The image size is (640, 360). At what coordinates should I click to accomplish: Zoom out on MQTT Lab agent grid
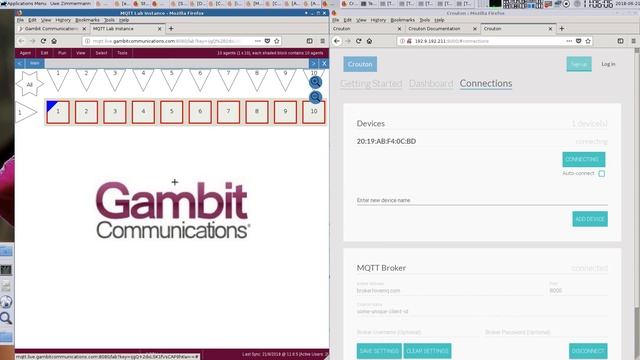tap(315, 97)
